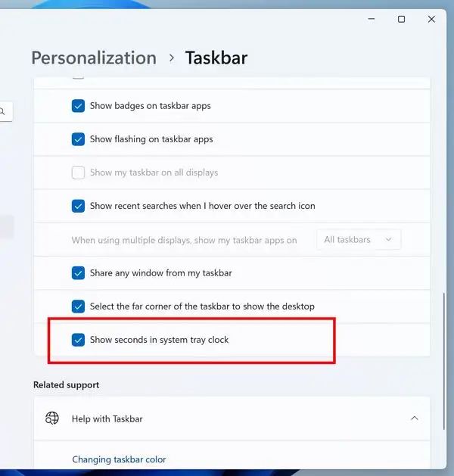Disable far corner show desktop option
Image resolution: width=454 pixels, height=476 pixels.
(x=78, y=306)
